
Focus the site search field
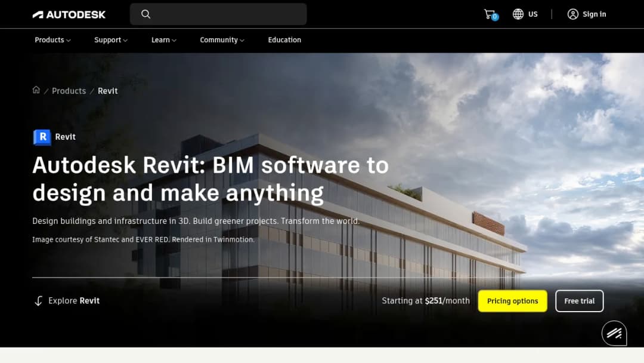click(x=218, y=14)
